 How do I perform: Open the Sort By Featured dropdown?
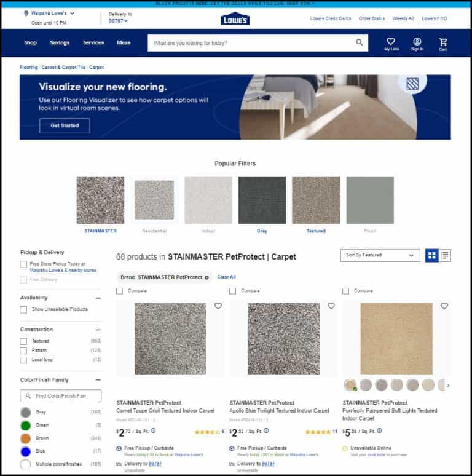[x=380, y=255]
